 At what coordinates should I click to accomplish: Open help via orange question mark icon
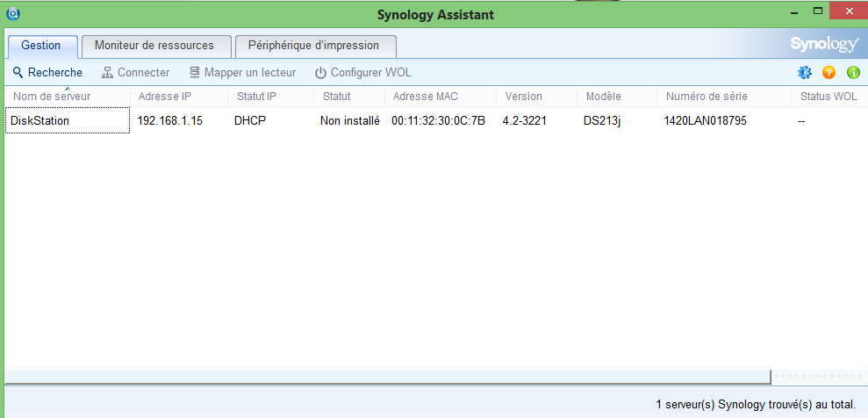(829, 73)
